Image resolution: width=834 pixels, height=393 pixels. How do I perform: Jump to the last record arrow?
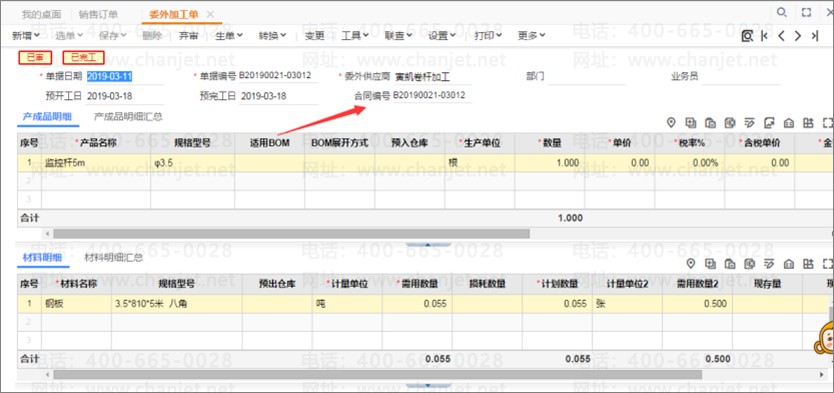[x=814, y=36]
